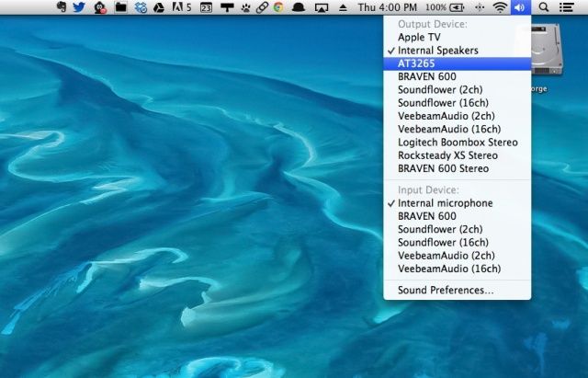Viewport: 588px width, 378px height.
Task: Select the AT3265 output device
Action: (458, 63)
